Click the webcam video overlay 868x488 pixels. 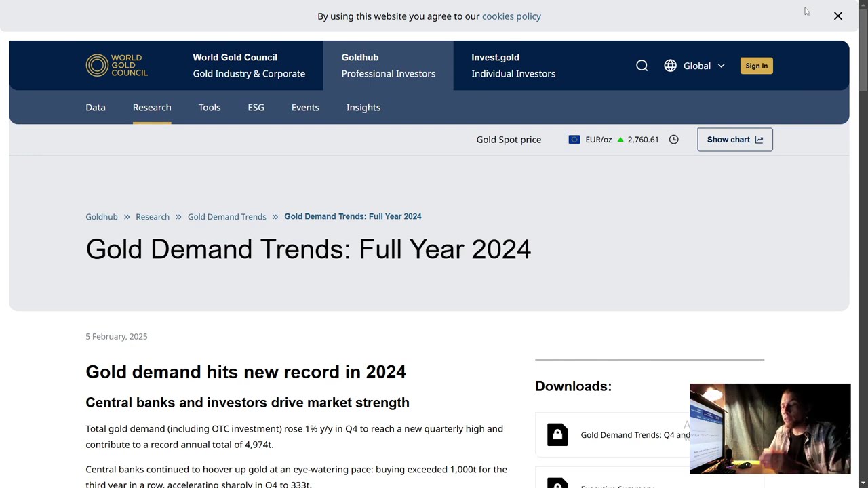coord(770,429)
